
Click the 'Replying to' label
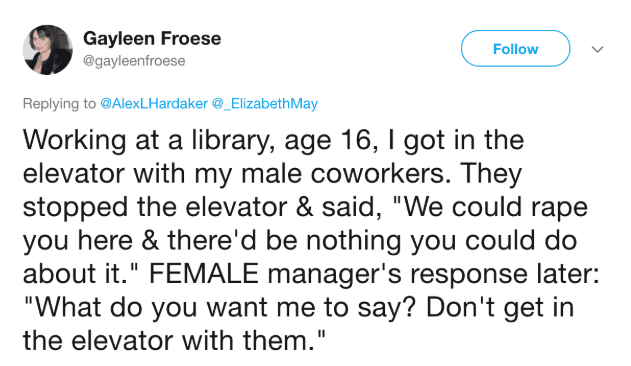[59, 104]
